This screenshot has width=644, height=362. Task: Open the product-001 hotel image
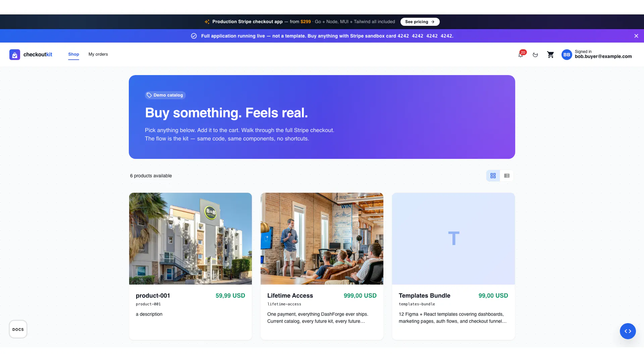(191, 239)
